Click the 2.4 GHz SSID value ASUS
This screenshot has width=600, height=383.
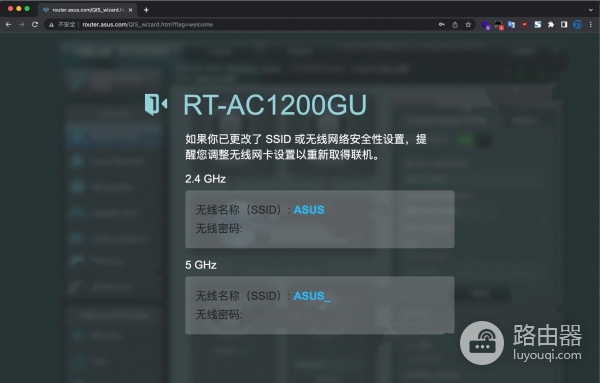[x=309, y=210]
